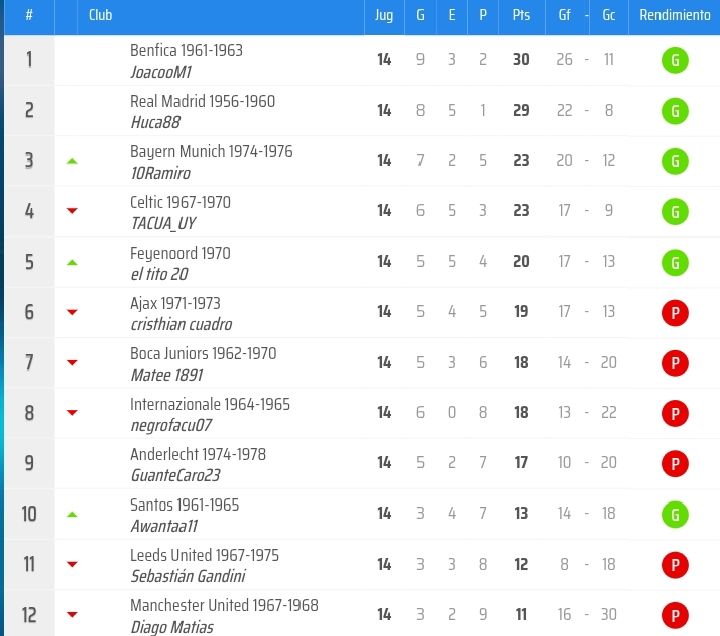This screenshot has height=636, width=720.
Task: Open user profile GuanteCaro23
Action: tap(175, 475)
